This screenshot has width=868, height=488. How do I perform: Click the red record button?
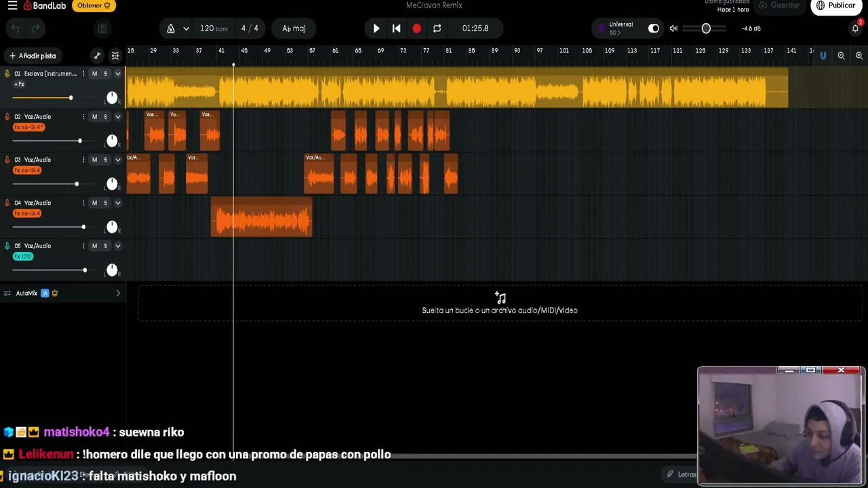(x=416, y=28)
